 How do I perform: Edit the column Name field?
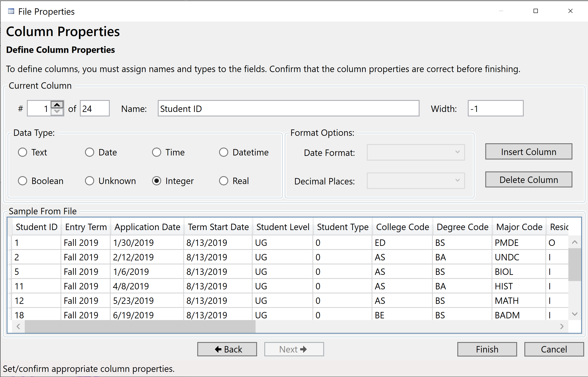pyautogui.click(x=288, y=109)
